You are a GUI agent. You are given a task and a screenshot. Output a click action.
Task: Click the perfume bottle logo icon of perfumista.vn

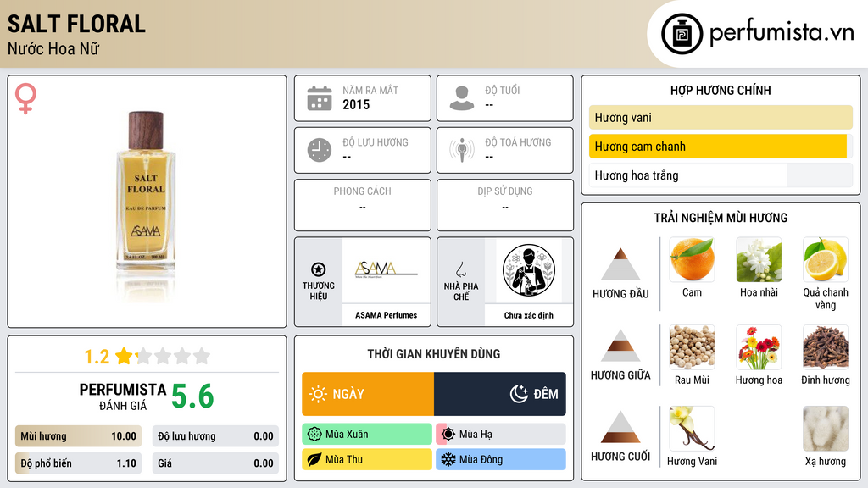point(682,34)
